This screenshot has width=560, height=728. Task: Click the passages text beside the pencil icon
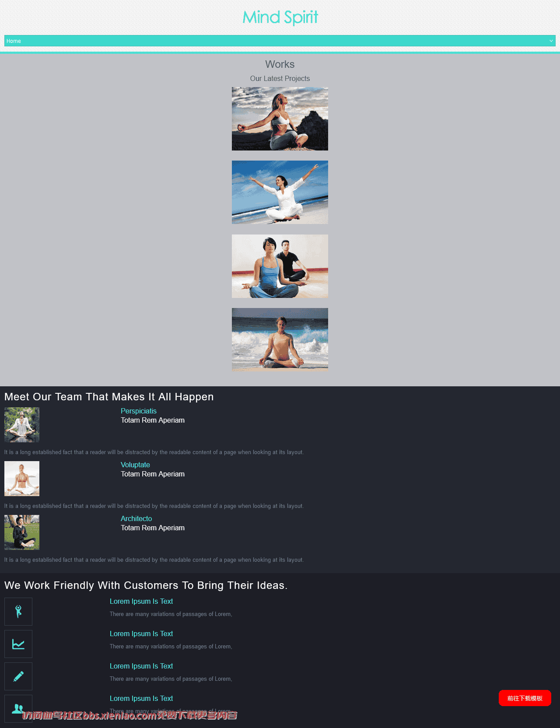171,679
